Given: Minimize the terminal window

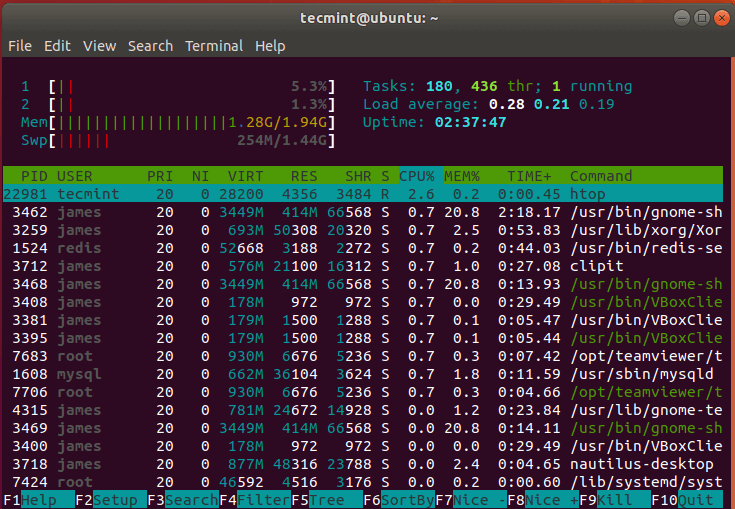Looking at the screenshot, I should pyautogui.click(x=682, y=18).
